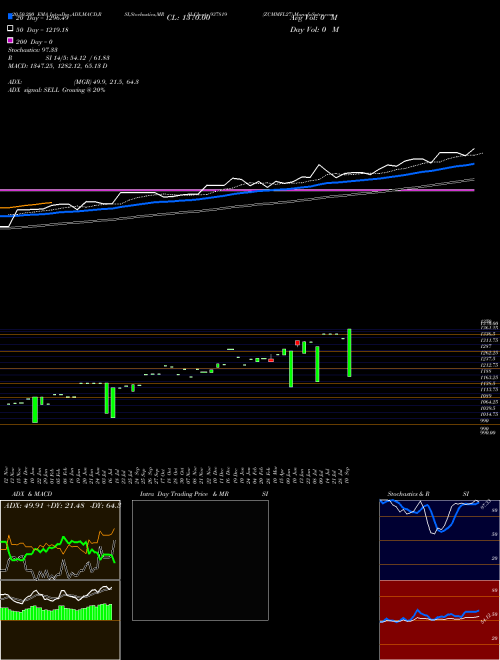This screenshot has height=660, width=500.
Task: Click the 'Stochastics: 97.33' reading
Action: pyautogui.click(x=32, y=50)
